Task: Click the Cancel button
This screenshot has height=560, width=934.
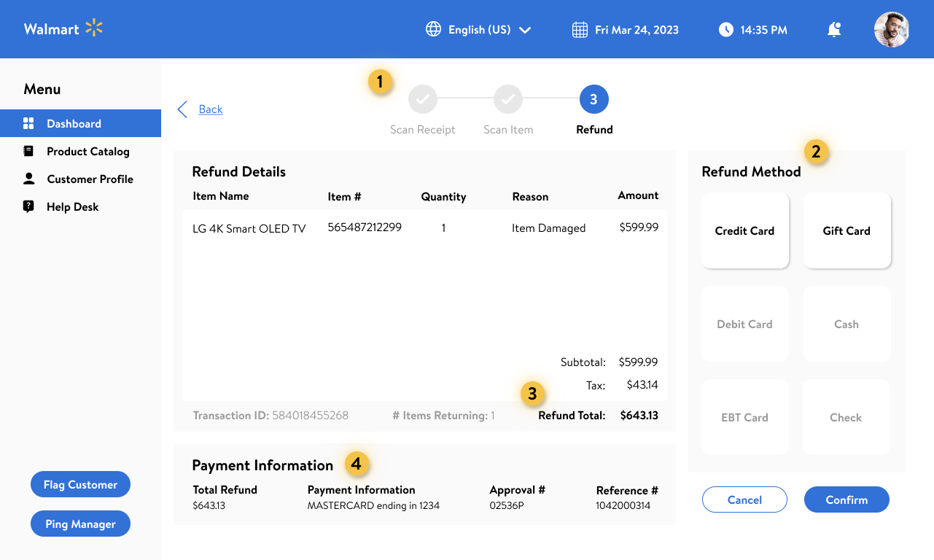Action: (744, 499)
